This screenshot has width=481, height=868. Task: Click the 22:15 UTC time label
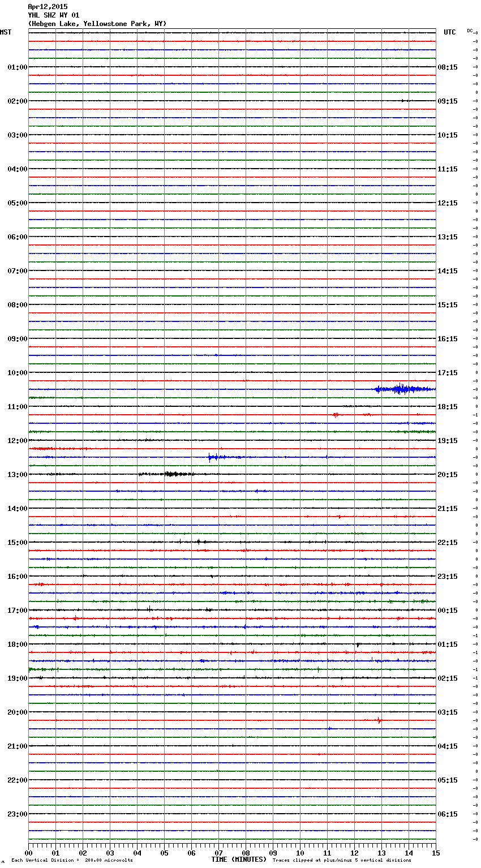[x=448, y=543]
